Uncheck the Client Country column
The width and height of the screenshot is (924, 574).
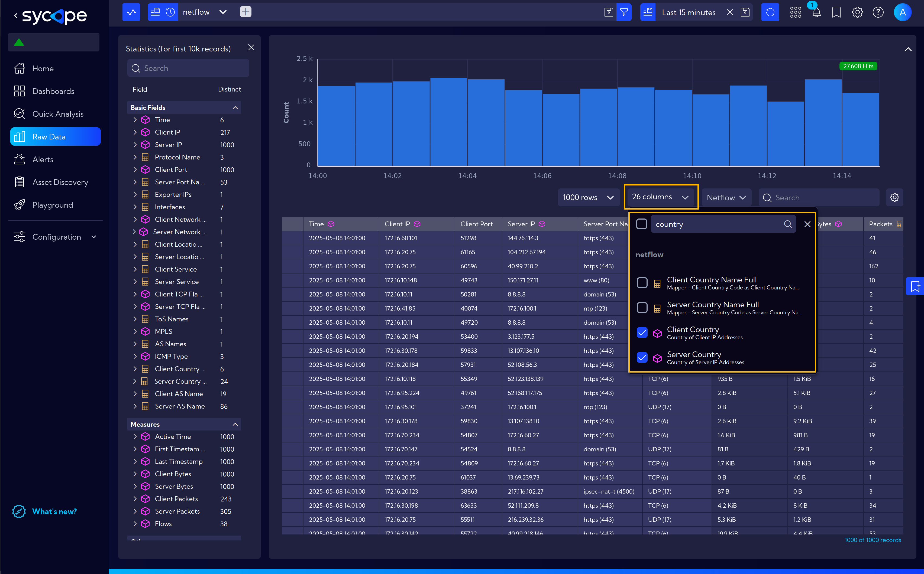(x=642, y=332)
